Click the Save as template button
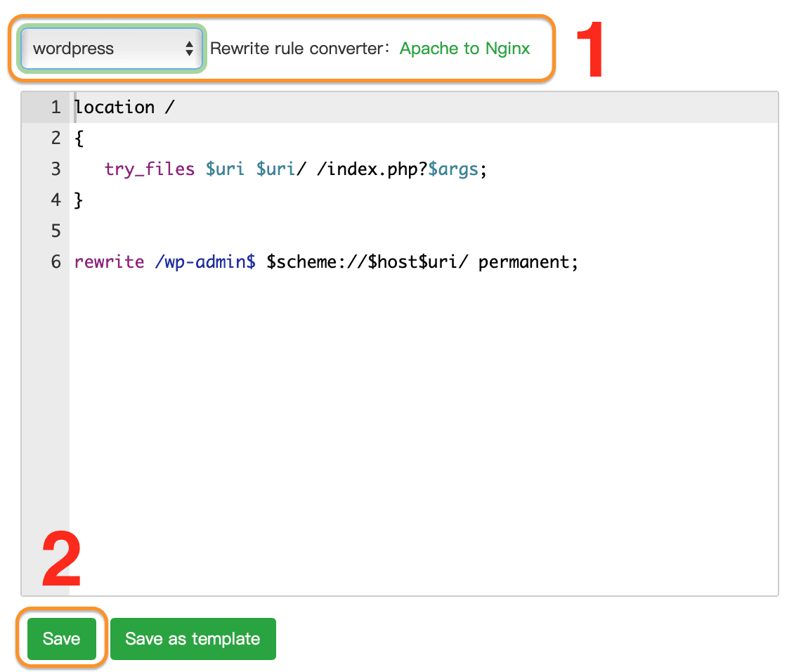The height and width of the screenshot is (672, 794). pos(193,638)
